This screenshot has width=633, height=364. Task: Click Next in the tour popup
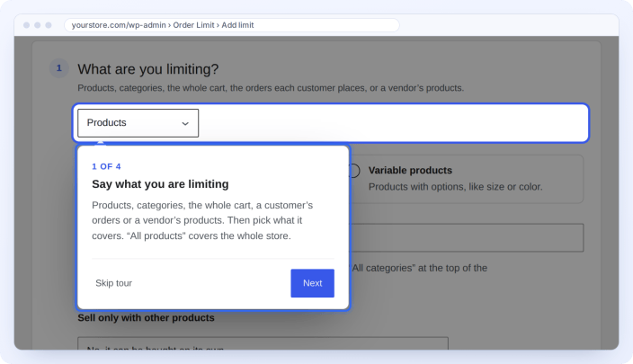(313, 283)
